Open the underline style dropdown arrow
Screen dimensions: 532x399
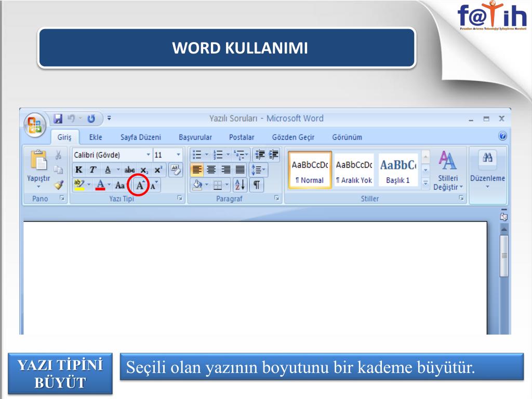pyautogui.click(x=118, y=169)
